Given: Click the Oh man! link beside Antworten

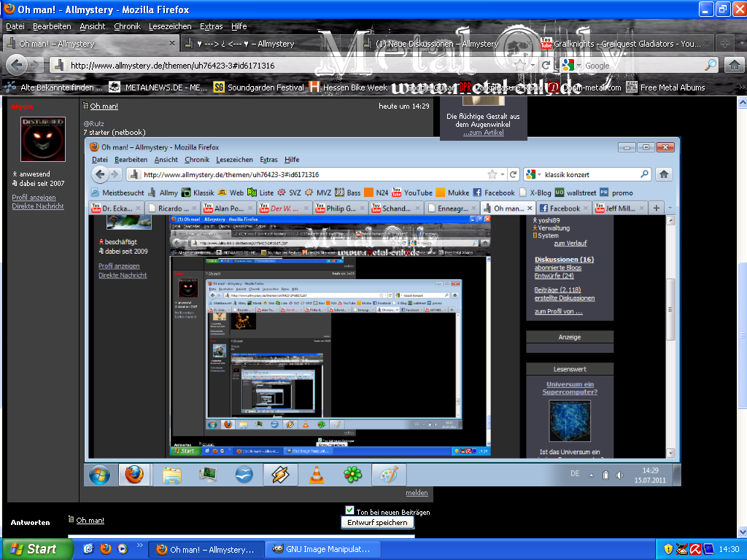Looking at the screenshot, I should (90, 520).
